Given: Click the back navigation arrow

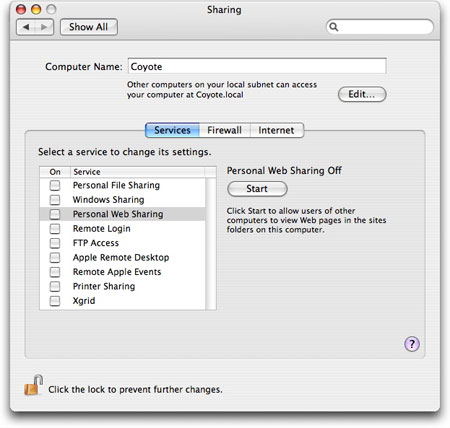Looking at the screenshot, I should (x=26, y=27).
